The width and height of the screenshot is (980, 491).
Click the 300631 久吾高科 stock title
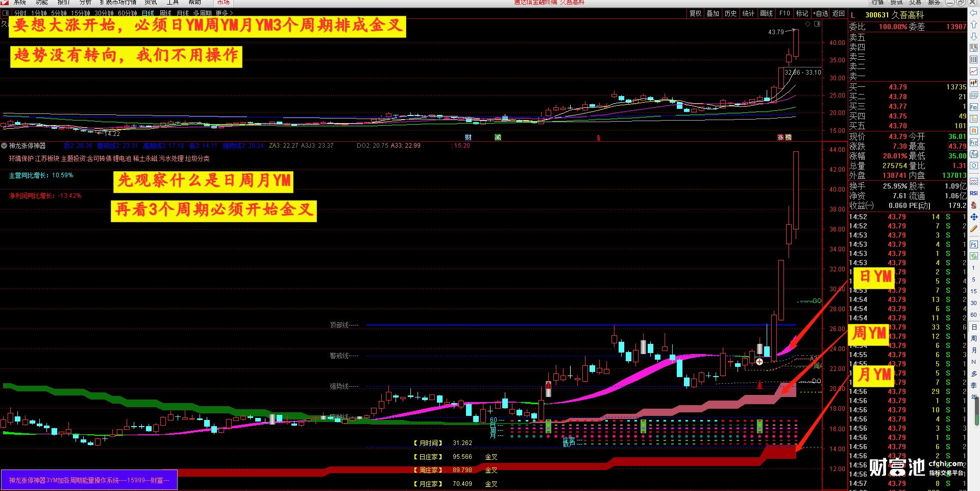click(894, 15)
